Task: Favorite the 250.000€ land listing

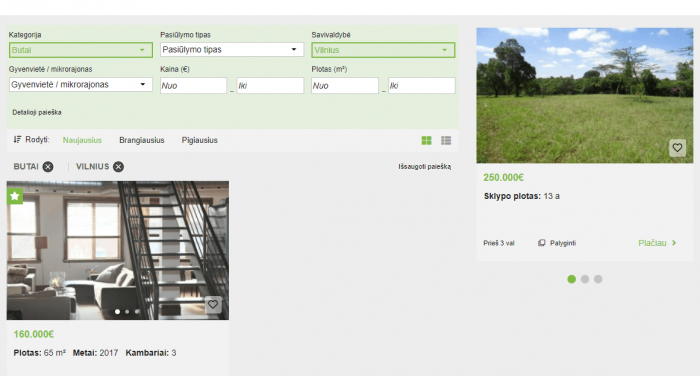Action: [x=677, y=148]
